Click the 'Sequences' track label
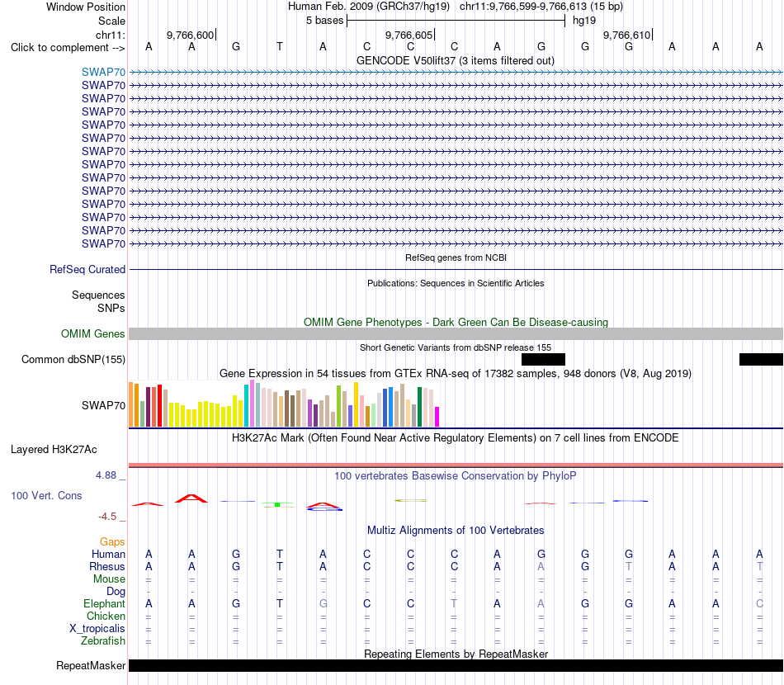This screenshot has height=685, width=784. pos(98,295)
